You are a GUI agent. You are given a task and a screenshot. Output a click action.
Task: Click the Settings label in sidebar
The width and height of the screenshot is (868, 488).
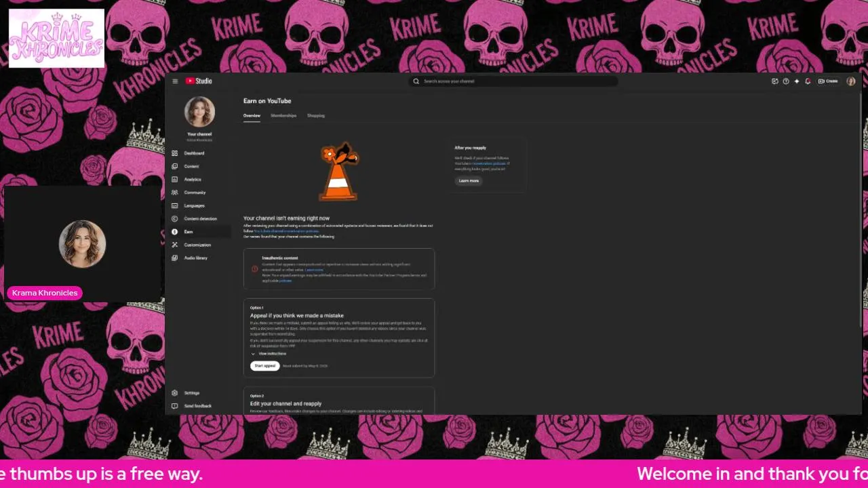click(x=192, y=393)
